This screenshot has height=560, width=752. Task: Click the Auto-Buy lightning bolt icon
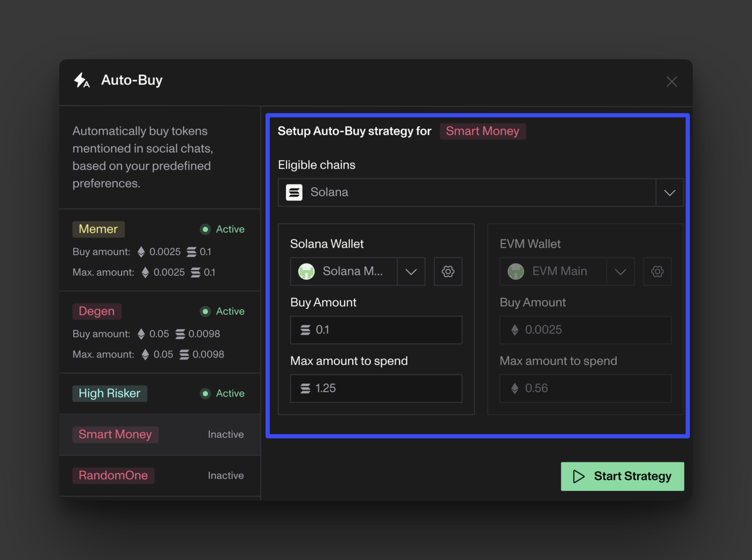pos(81,80)
